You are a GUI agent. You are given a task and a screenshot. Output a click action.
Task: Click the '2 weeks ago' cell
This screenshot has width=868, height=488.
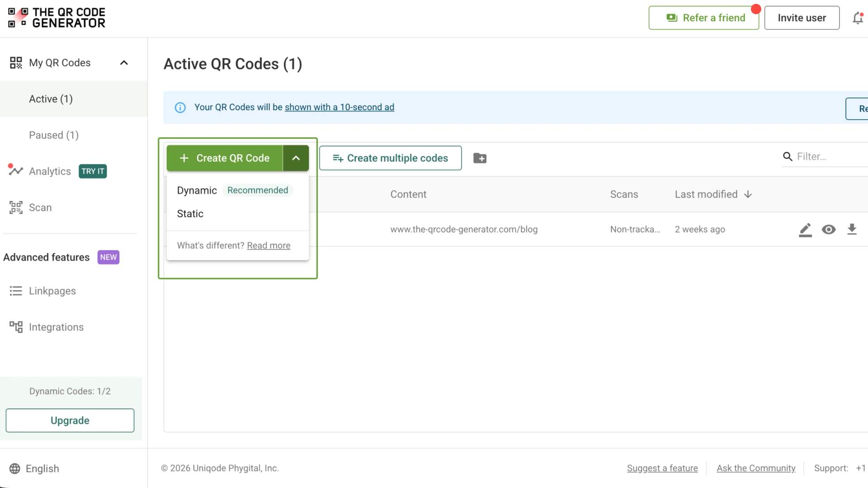pos(700,229)
